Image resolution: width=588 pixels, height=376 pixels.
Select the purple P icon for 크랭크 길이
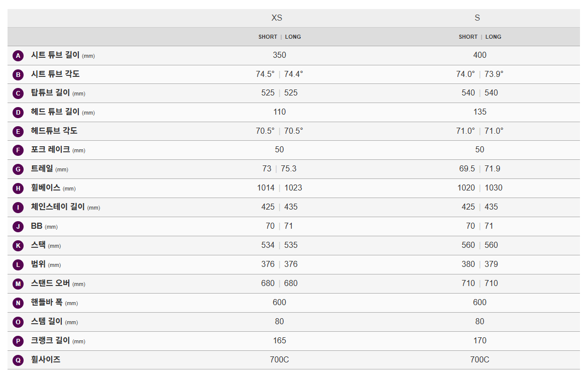point(18,341)
